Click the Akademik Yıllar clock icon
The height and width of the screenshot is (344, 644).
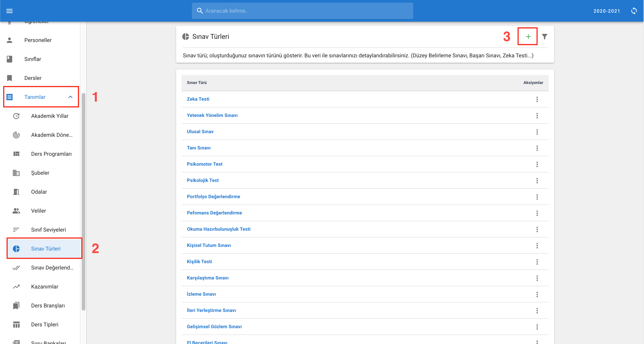point(16,116)
